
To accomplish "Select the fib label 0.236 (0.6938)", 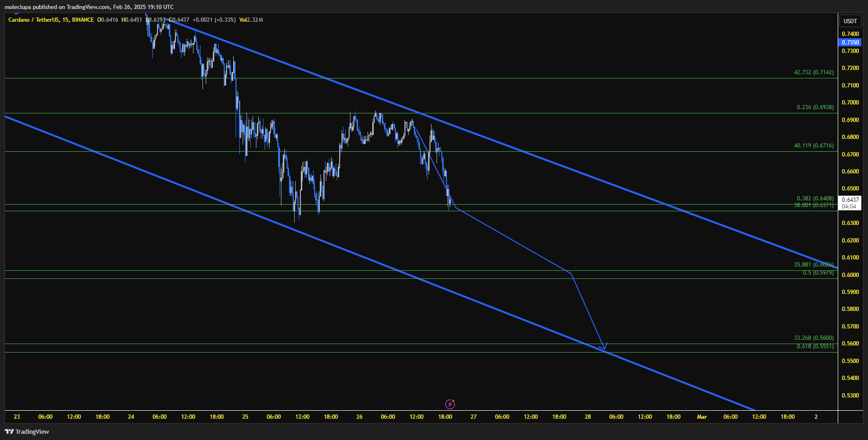I will [x=815, y=107].
